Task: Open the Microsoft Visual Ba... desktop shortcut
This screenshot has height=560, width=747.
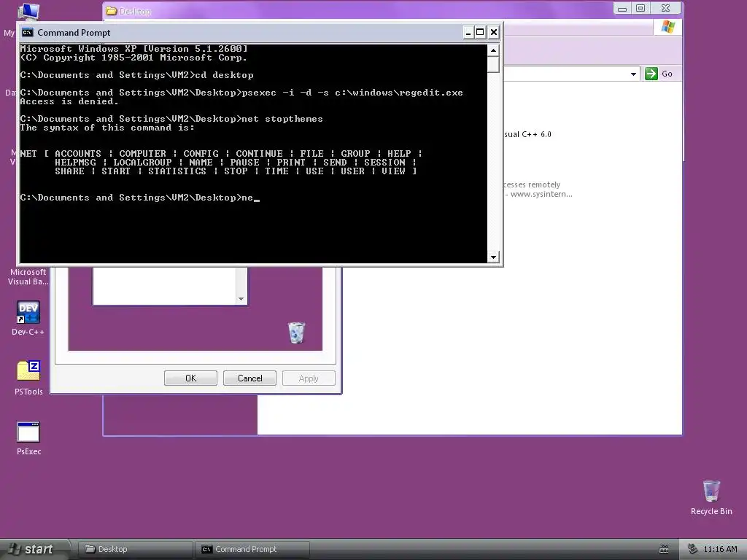Action: [28, 276]
